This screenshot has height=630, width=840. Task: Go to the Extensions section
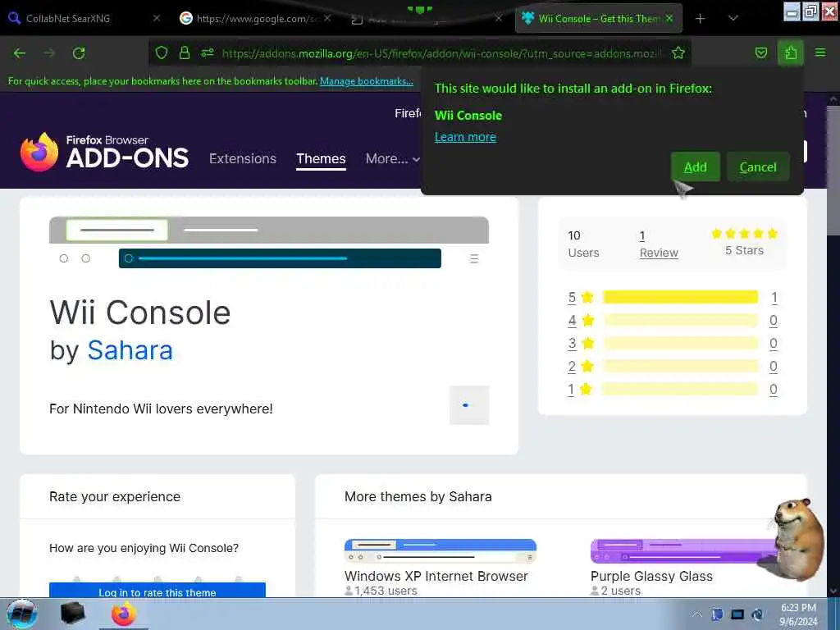tap(243, 158)
